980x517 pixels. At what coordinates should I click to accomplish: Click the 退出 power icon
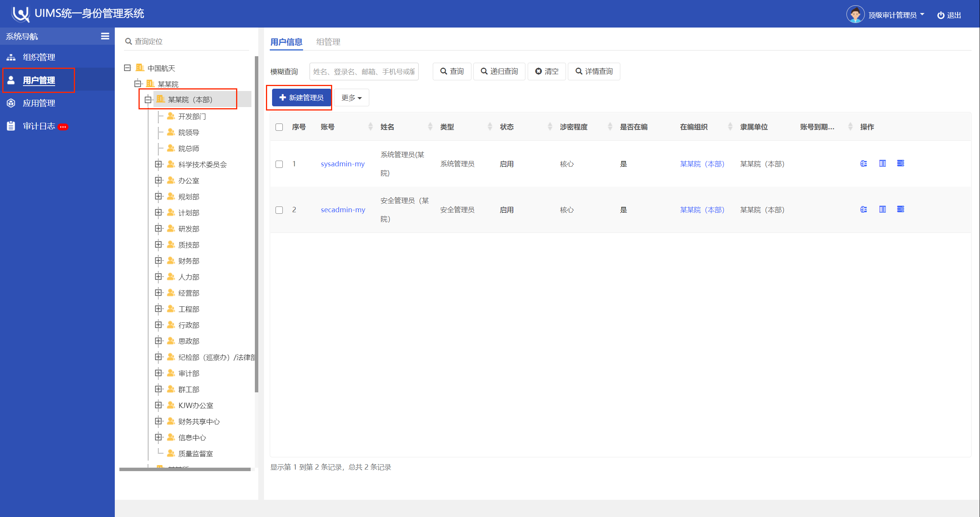coord(940,15)
